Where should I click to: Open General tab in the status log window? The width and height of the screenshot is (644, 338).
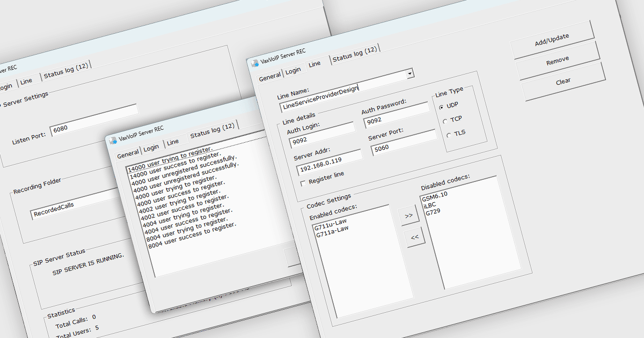(x=128, y=154)
